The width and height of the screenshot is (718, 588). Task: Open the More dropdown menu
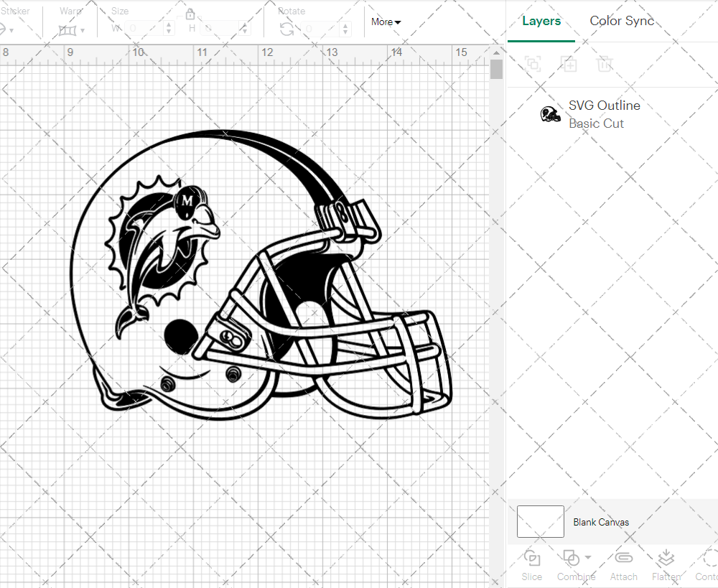tap(386, 22)
